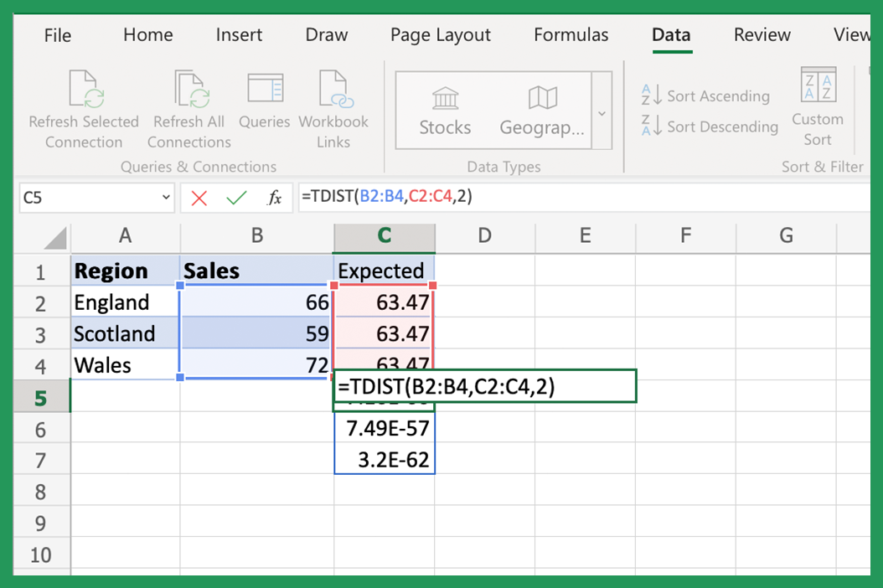
Task: Apply the Stocks data type
Action: (444, 109)
